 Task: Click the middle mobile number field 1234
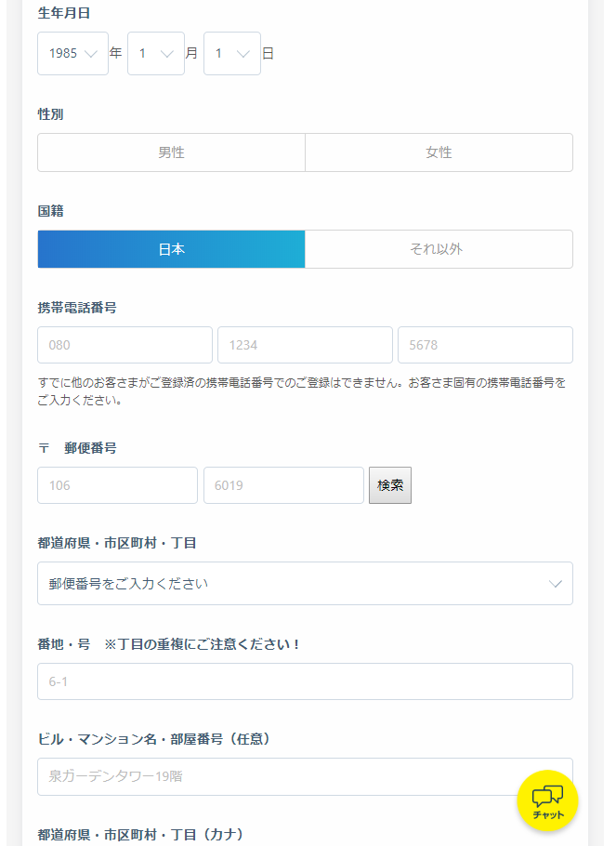coord(305,345)
